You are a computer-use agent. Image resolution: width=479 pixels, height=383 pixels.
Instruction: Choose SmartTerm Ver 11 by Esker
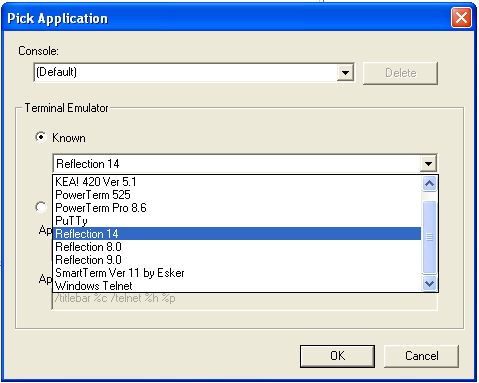[237, 273]
